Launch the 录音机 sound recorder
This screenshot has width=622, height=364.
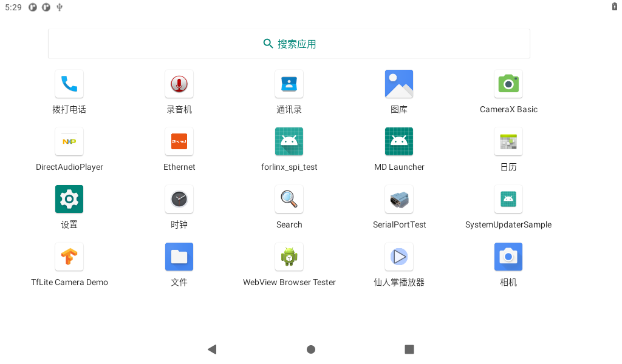(179, 84)
